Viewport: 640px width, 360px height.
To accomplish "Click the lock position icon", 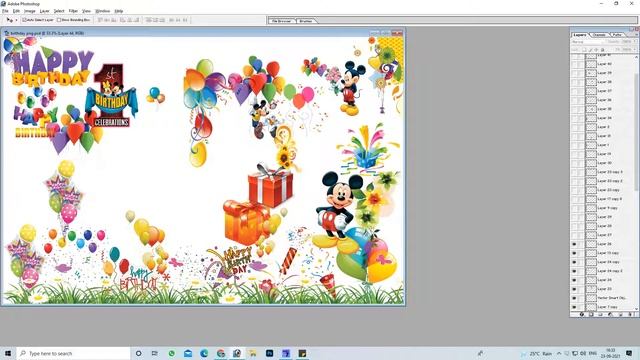I will pyautogui.click(x=597, y=50).
